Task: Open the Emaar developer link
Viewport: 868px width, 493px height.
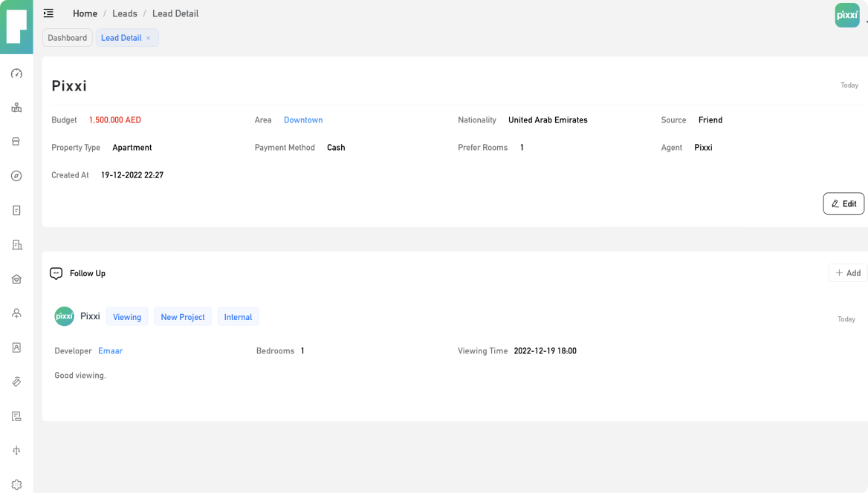Action: pyautogui.click(x=110, y=350)
